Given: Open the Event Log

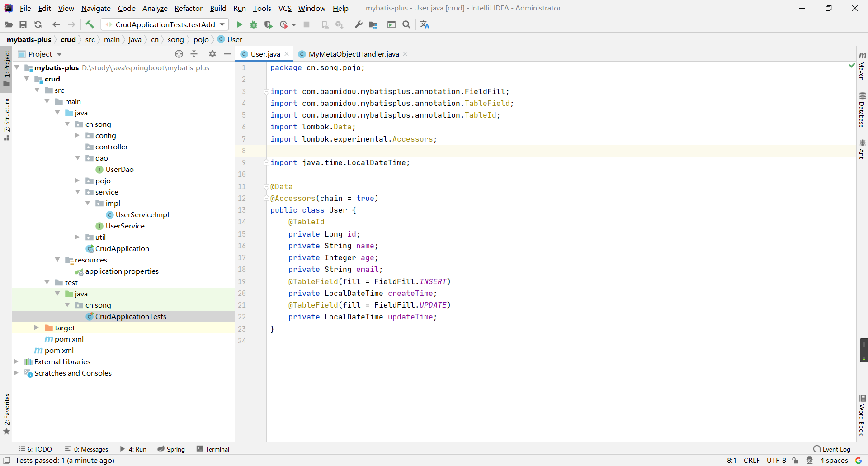Looking at the screenshot, I should click(x=832, y=449).
